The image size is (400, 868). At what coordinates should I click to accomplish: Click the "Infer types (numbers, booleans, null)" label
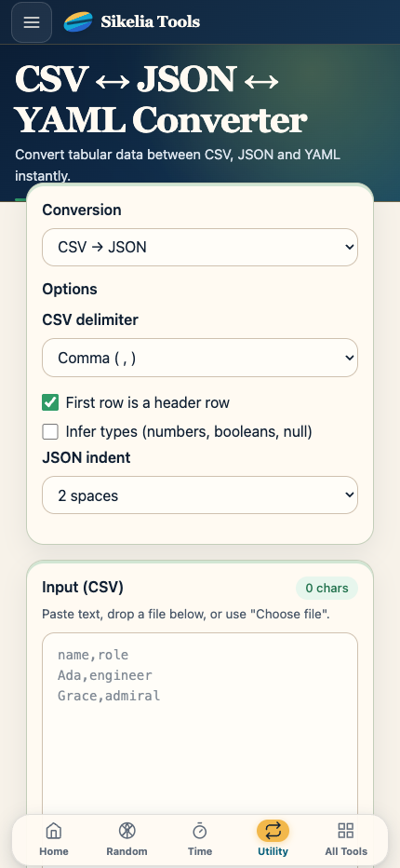[189, 432]
